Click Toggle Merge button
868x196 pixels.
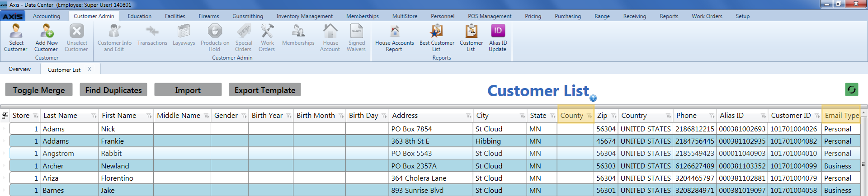(x=39, y=90)
